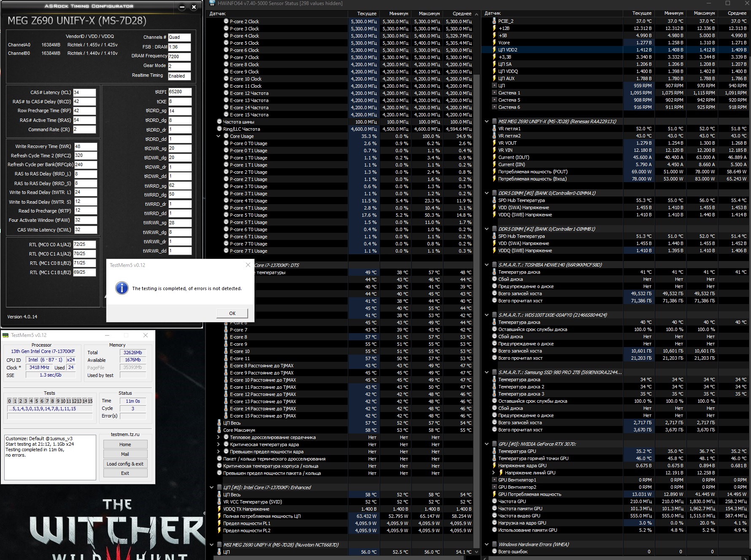Click the scroll-down arrow of the left sensor list
The height and width of the screenshot is (560, 751).
coord(477,552)
